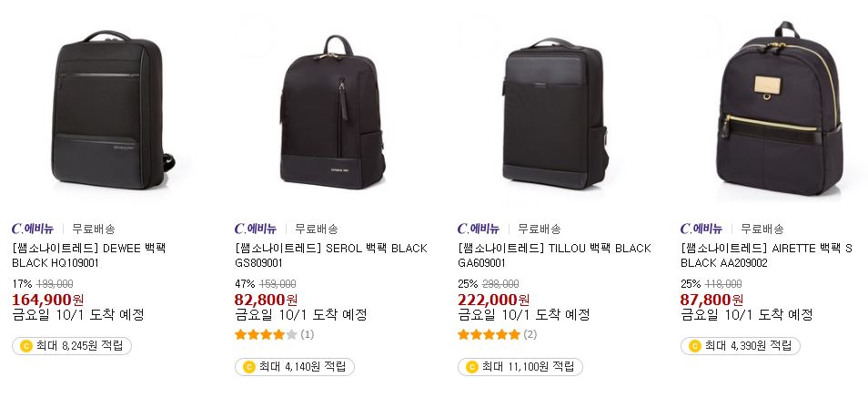Open the TILLOU 백팩 BLACK GA609001 title link
This screenshot has height=418, width=868.
(x=555, y=256)
